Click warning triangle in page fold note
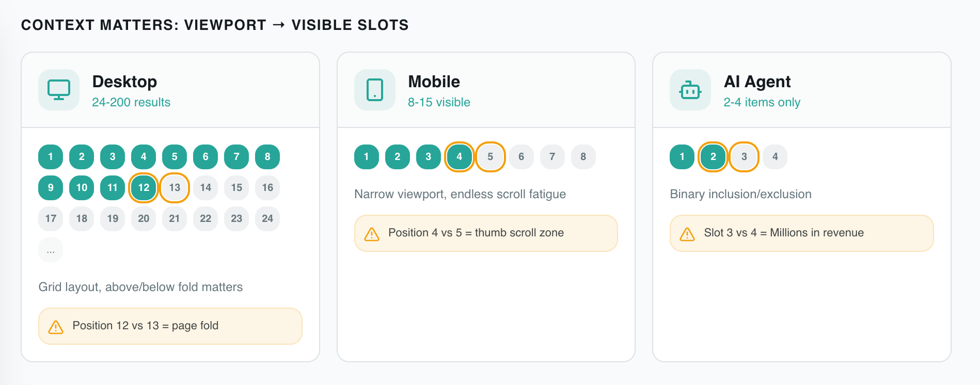The height and width of the screenshot is (385, 980). tap(56, 327)
